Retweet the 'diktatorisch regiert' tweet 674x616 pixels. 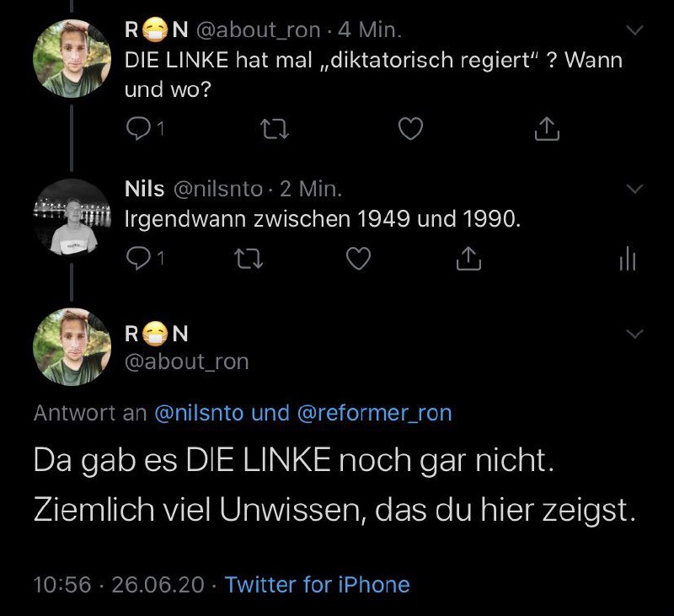click(272, 129)
